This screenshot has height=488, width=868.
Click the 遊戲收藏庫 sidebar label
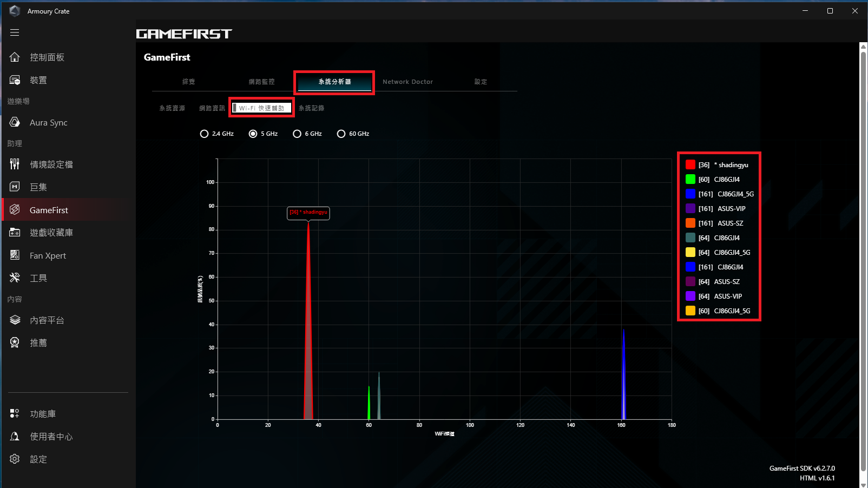(x=51, y=232)
